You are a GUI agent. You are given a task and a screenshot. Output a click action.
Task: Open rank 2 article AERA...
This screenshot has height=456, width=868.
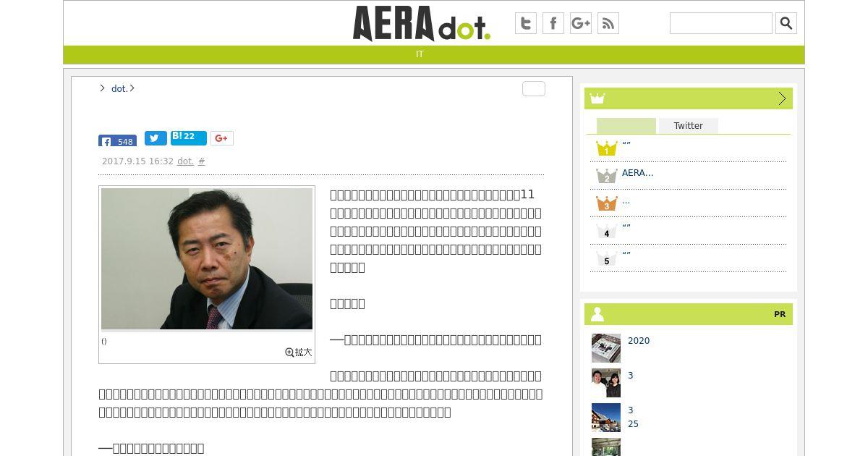click(x=637, y=173)
